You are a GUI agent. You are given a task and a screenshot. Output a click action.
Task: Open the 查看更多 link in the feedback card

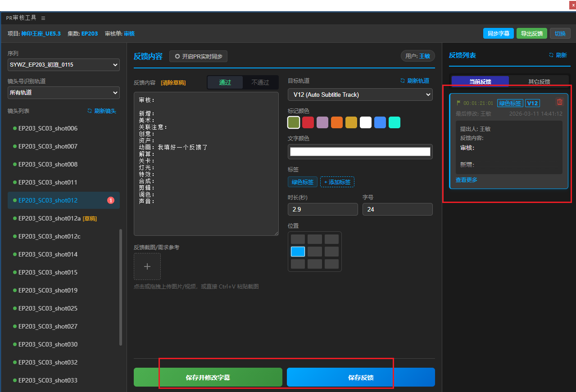(466, 180)
